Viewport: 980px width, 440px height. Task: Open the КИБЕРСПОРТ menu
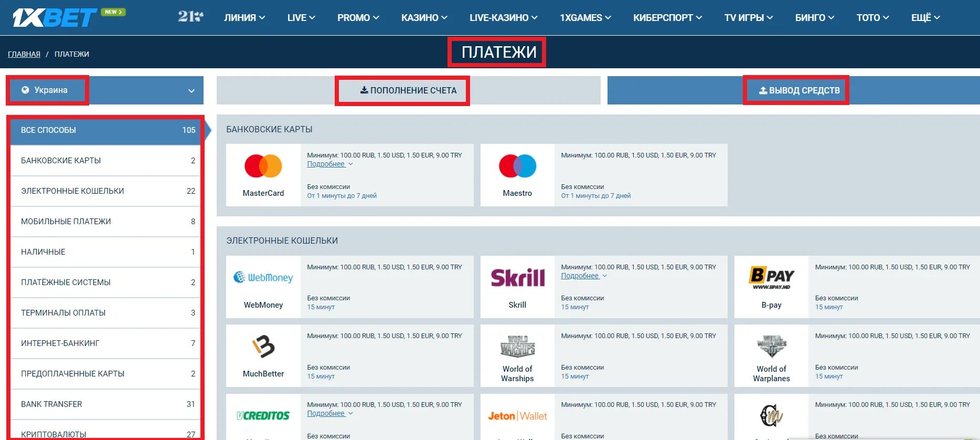coord(668,18)
